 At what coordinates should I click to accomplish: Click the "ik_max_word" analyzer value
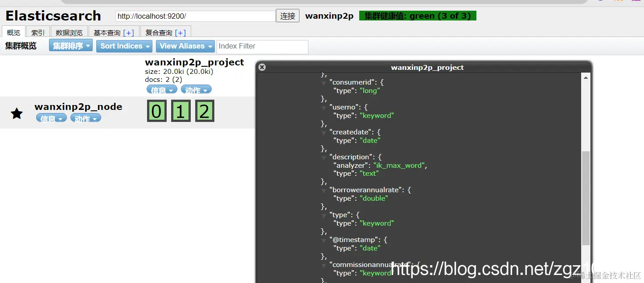(x=400, y=166)
